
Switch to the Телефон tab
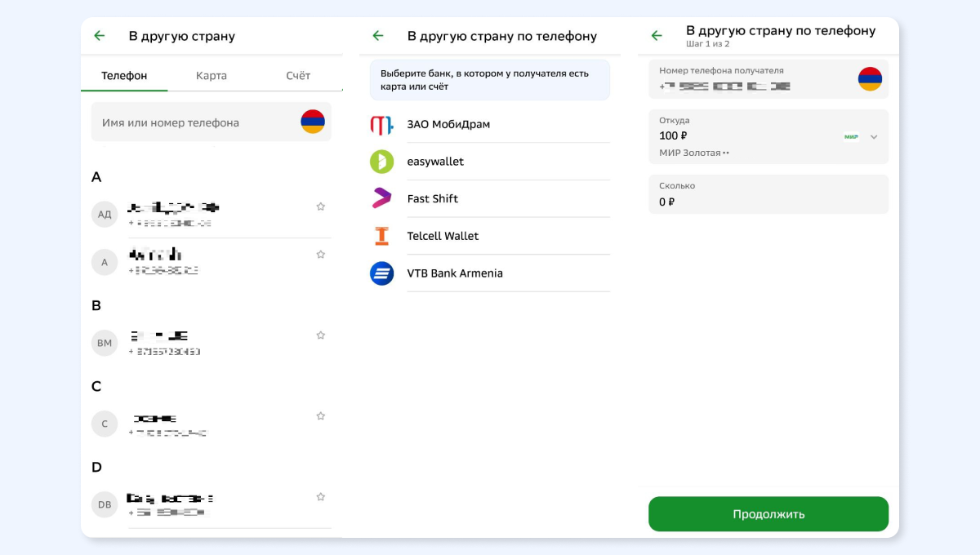(x=124, y=75)
